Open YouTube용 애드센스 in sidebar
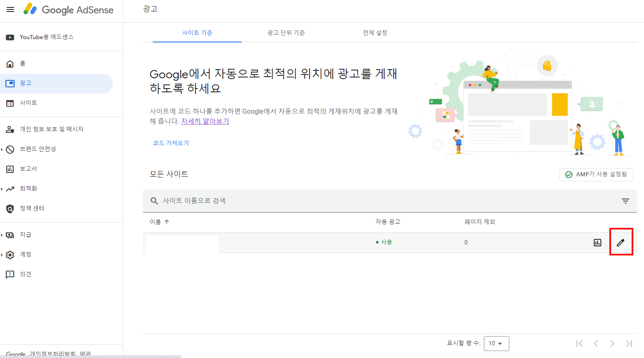 (47, 37)
